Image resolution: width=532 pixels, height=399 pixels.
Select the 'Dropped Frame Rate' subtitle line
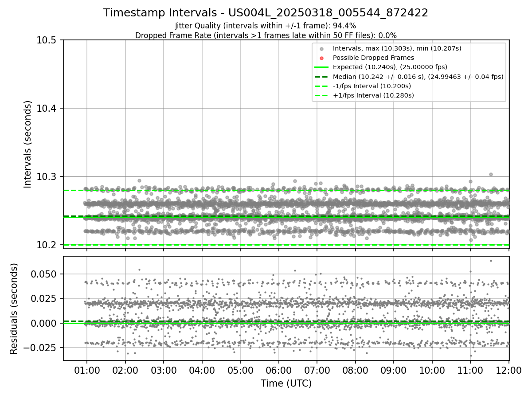pyautogui.click(x=266, y=35)
